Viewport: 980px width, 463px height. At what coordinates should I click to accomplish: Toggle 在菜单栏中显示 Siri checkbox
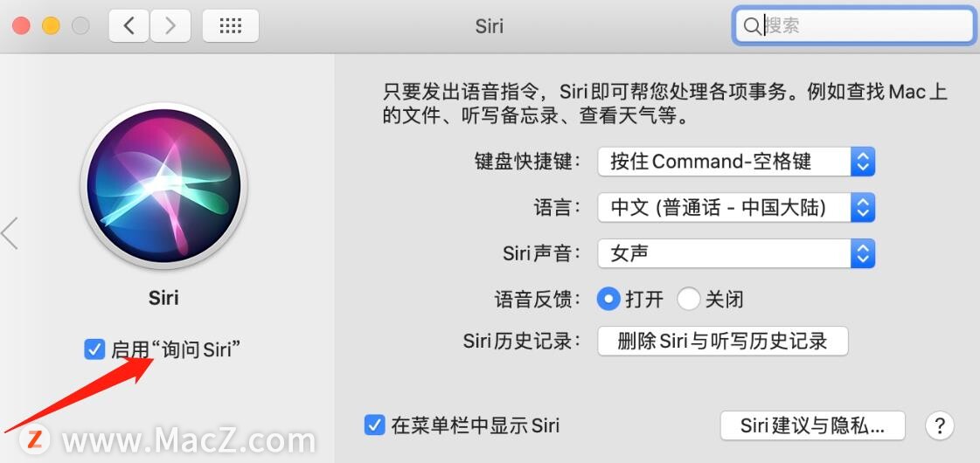click(x=374, y=425)
